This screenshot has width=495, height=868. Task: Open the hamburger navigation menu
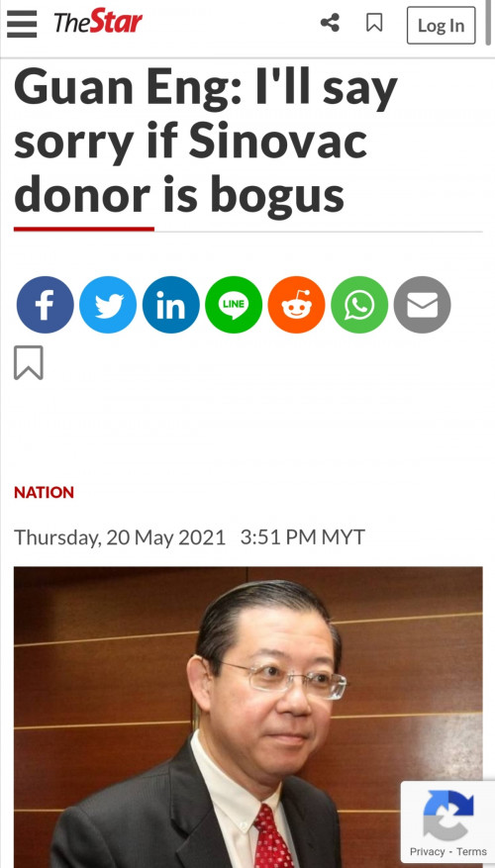(22, 24)
